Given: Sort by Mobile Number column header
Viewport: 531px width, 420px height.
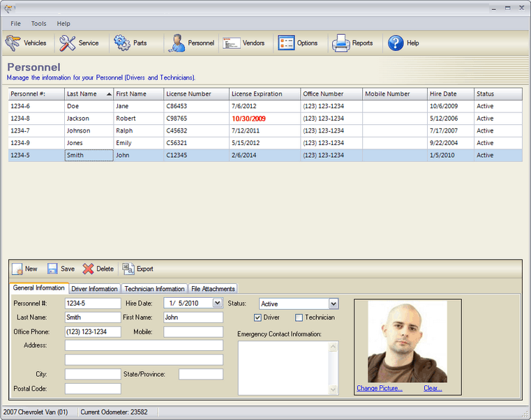Looking at the screenshot, I should click(395, 93).
